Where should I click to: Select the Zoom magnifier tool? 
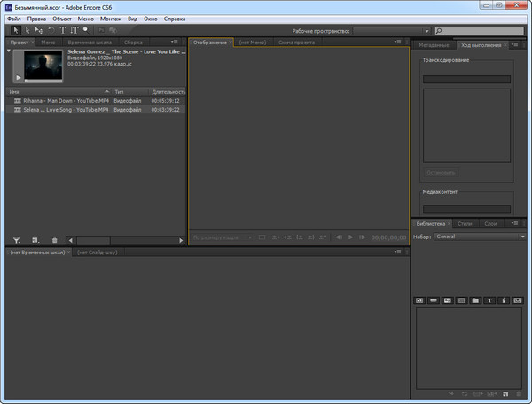point(85,30)
